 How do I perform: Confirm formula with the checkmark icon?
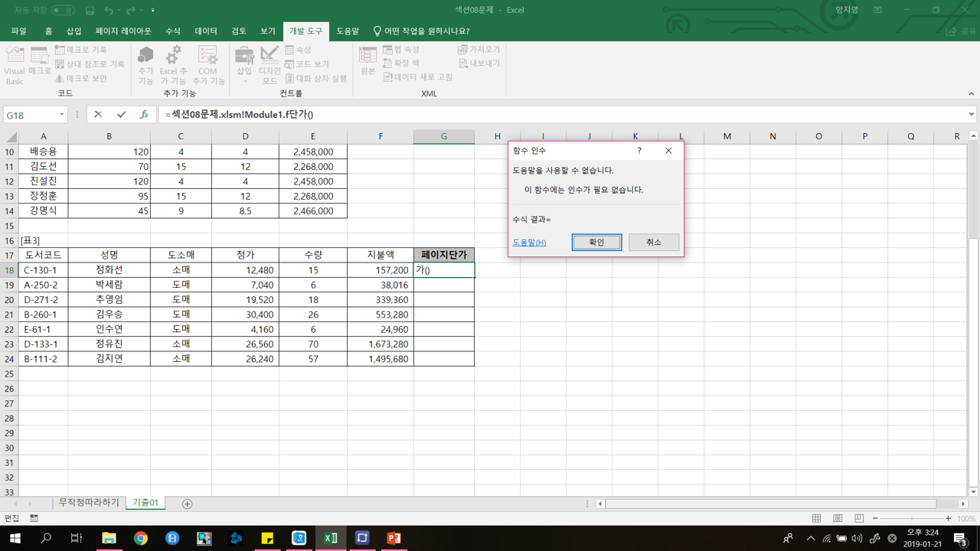pyautogui.click(x=121, y=115)
